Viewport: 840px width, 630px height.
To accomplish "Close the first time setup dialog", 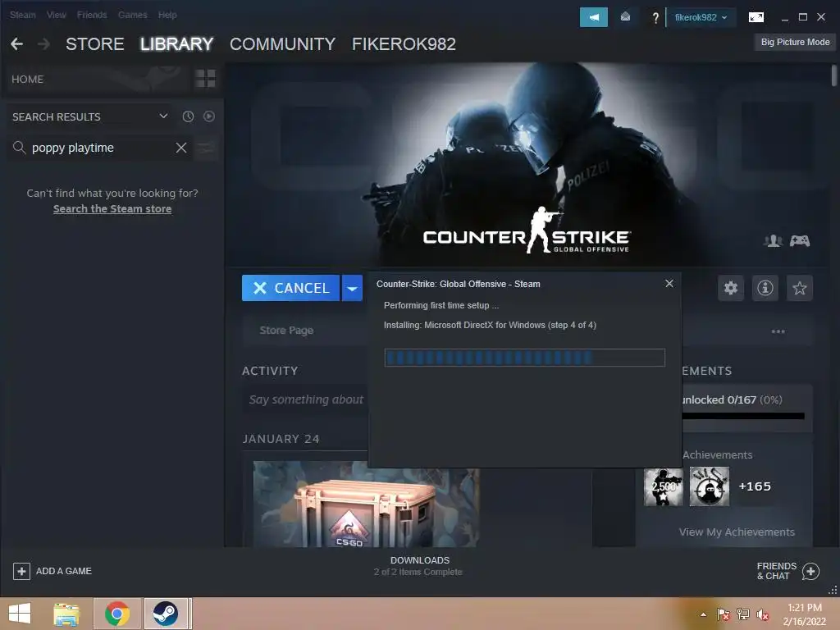I will (x=669, y=283).
